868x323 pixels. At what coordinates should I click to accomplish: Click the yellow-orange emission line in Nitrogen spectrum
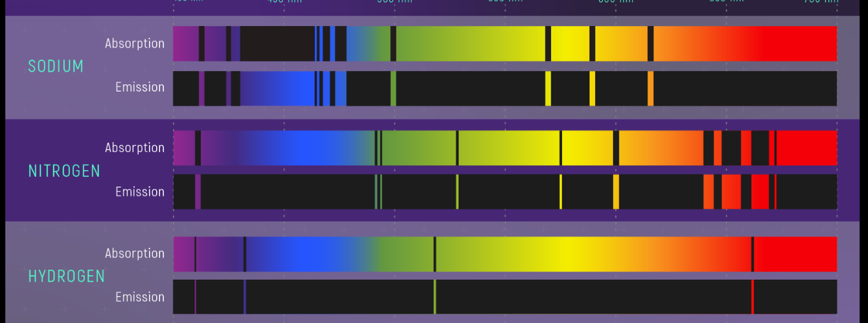[x=616, y=192]
